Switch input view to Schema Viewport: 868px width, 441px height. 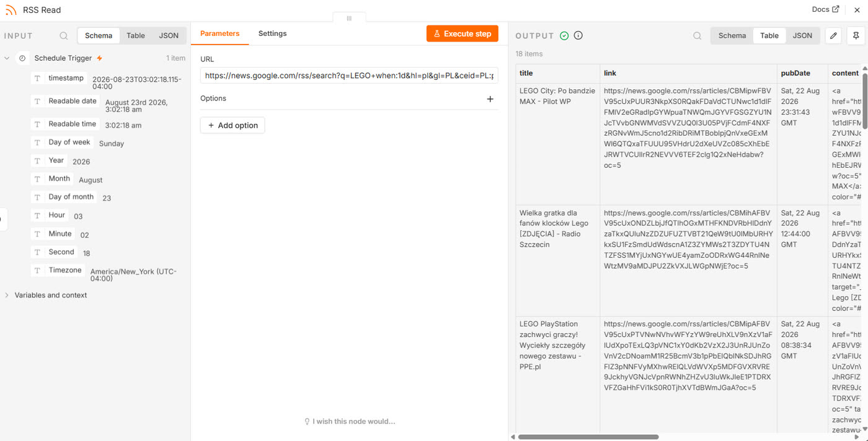click(x=99, y=36)
